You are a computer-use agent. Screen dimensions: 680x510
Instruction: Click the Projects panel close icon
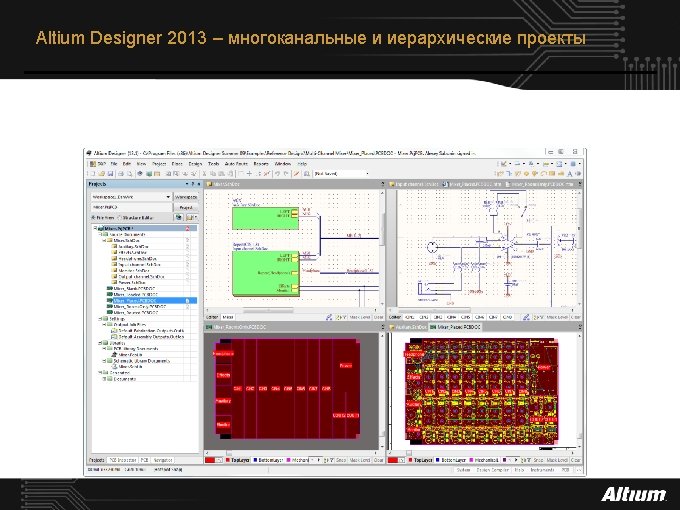point(199,184)
